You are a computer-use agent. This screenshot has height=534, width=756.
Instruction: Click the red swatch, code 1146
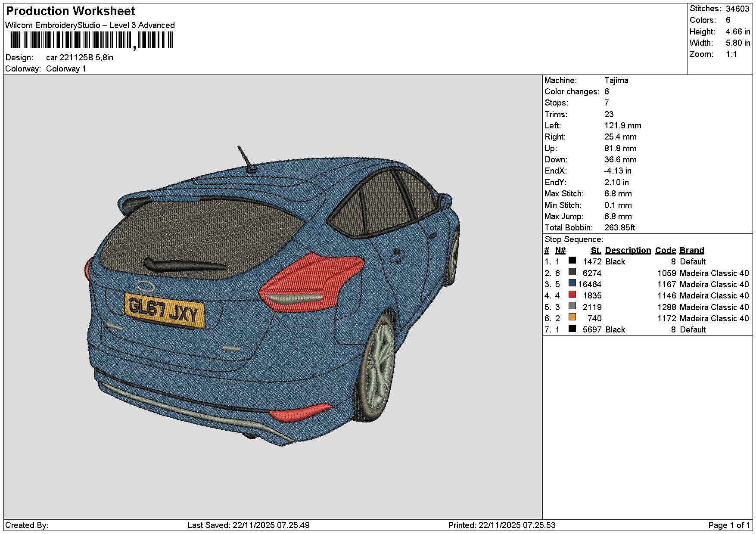tap(572, 295)
